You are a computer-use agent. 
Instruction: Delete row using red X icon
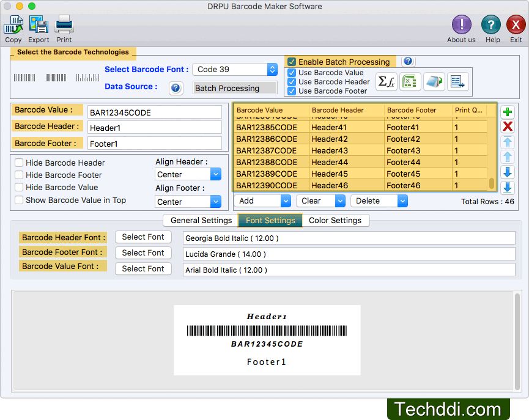pos(508,127)
